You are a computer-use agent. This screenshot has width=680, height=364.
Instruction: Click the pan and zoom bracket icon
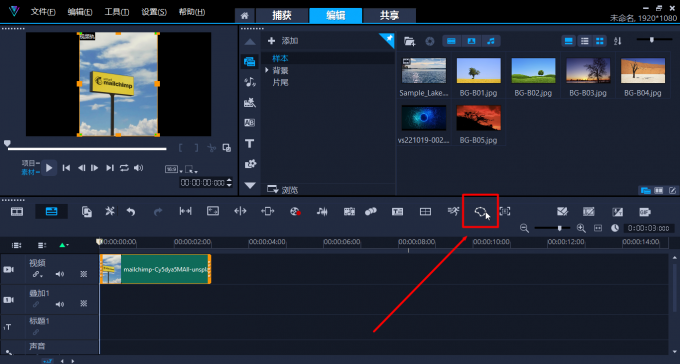click(x=505, y=211)
